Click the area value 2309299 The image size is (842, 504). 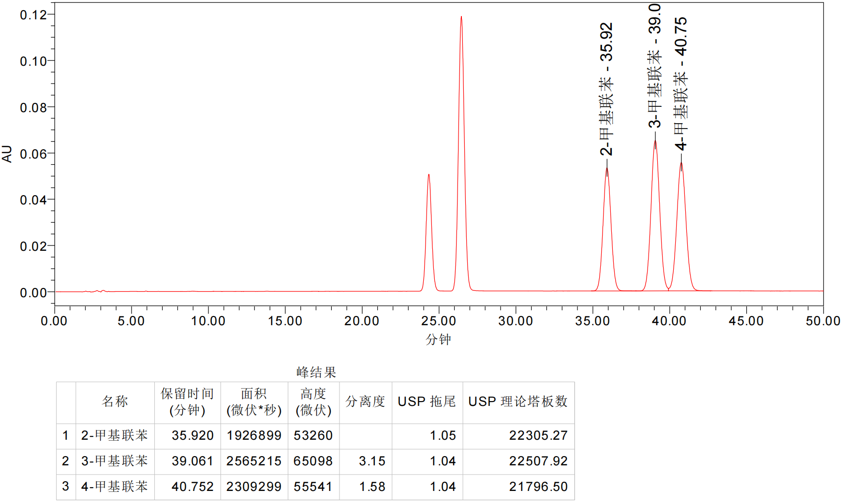[x=254, y=487]
